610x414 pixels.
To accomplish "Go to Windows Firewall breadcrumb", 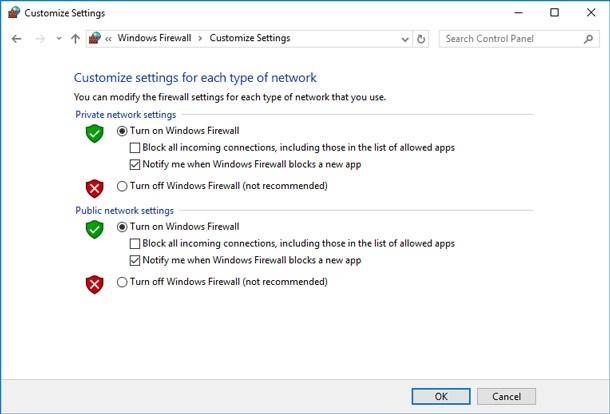I will click(154, 38).
